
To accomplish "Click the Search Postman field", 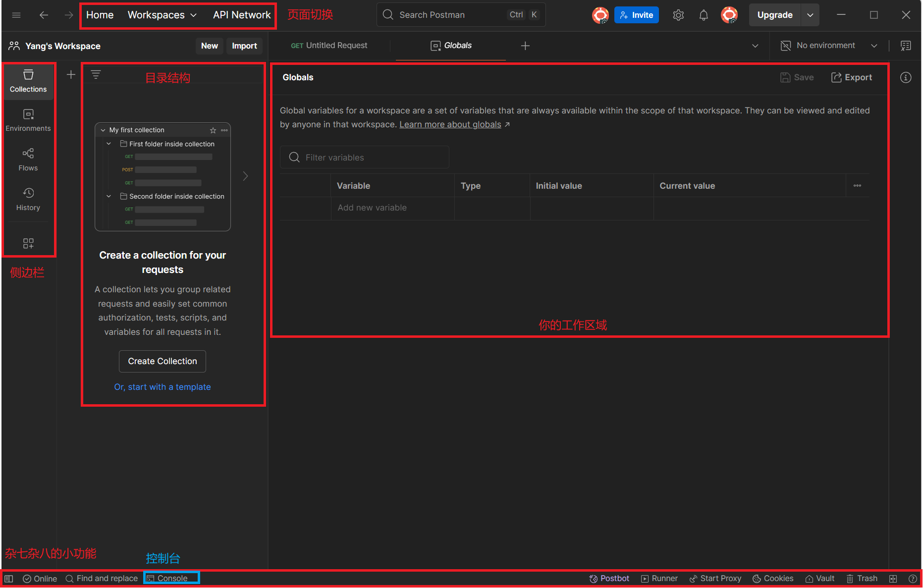I will pyautogui.click(x=461, y=15).
